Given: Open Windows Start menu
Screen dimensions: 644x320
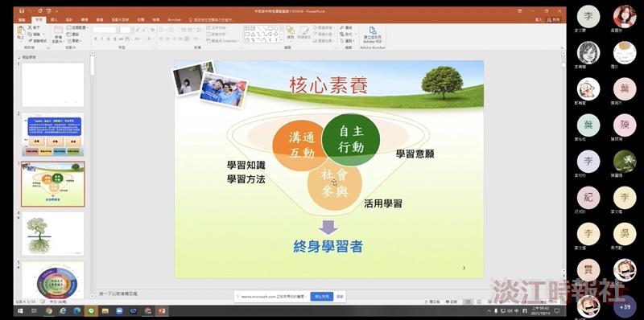Looking at the screenshot, I should [x=20, y=311].
